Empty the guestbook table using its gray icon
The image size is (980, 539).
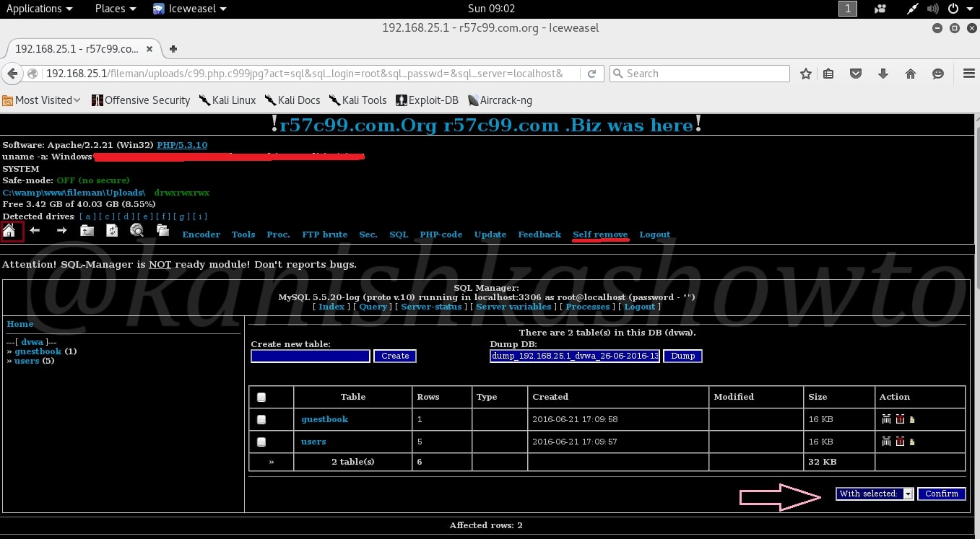887,419
